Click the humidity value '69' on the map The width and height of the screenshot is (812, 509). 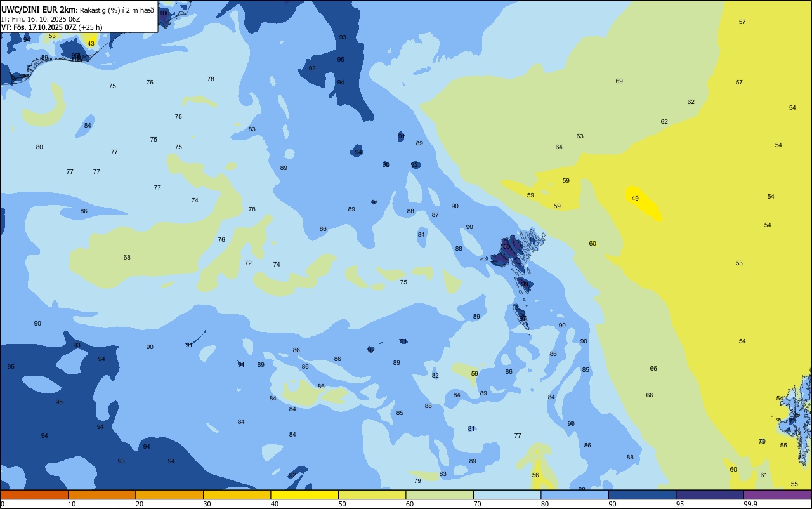pos(619,81)
